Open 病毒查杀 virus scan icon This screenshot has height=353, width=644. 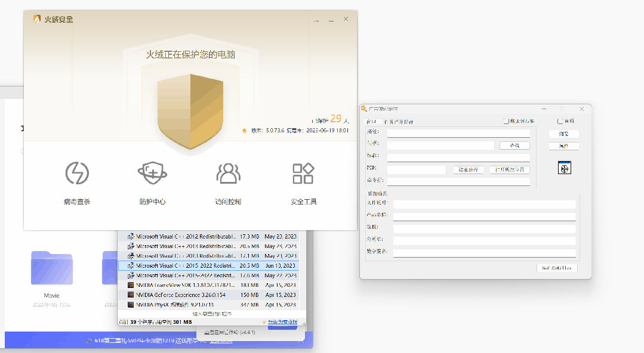[x=77, y=173]
